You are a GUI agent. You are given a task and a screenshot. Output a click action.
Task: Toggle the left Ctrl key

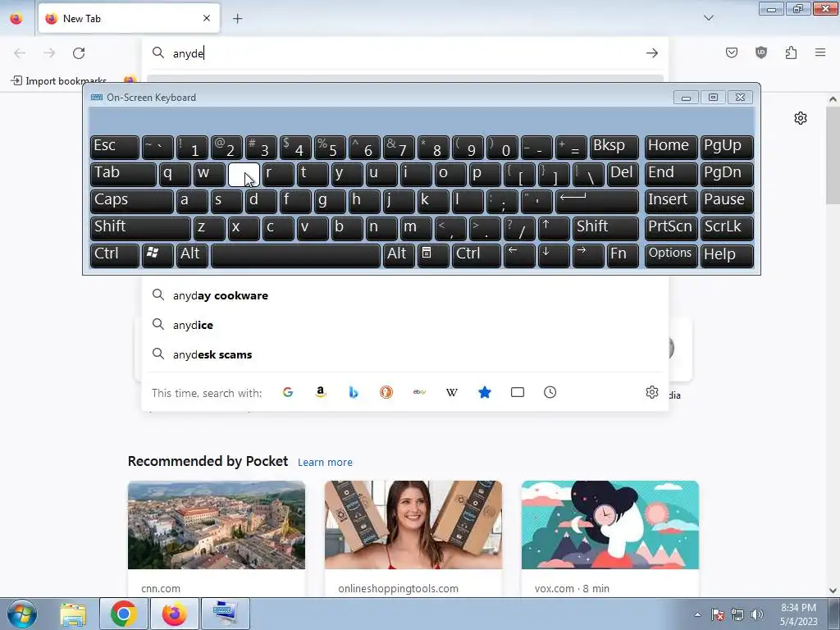pyautogui.click(x=115, y=255)
